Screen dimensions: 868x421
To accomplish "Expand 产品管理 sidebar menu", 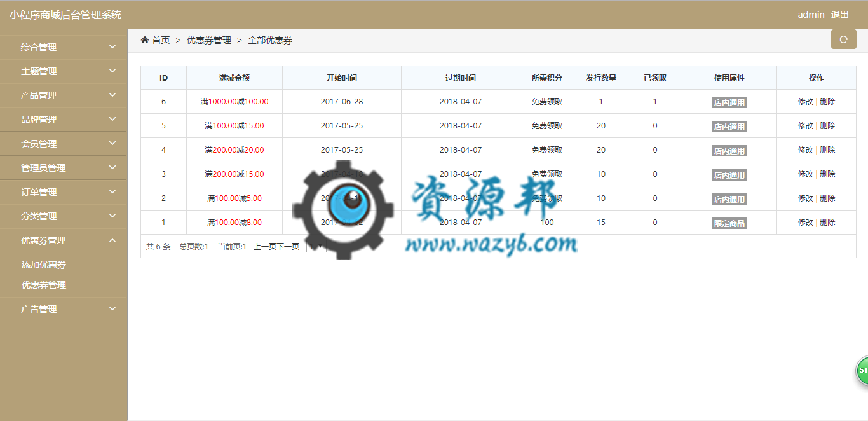I will 64,95.
